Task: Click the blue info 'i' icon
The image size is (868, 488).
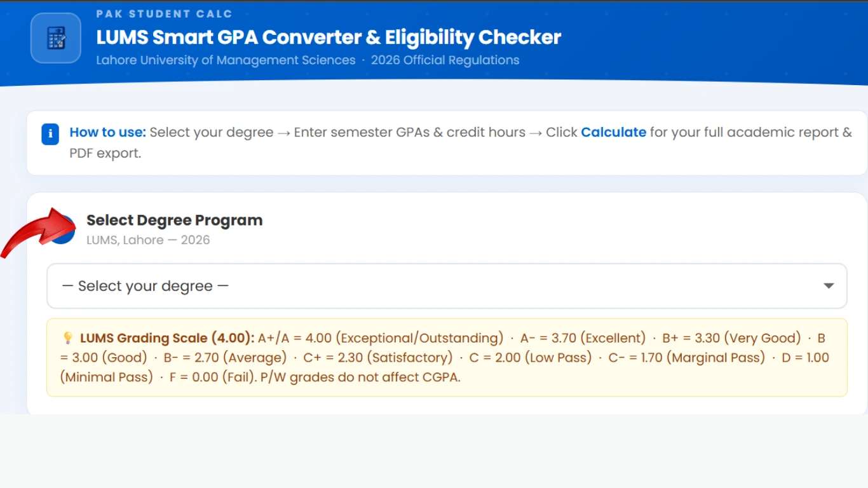Action: click(50, 135)
